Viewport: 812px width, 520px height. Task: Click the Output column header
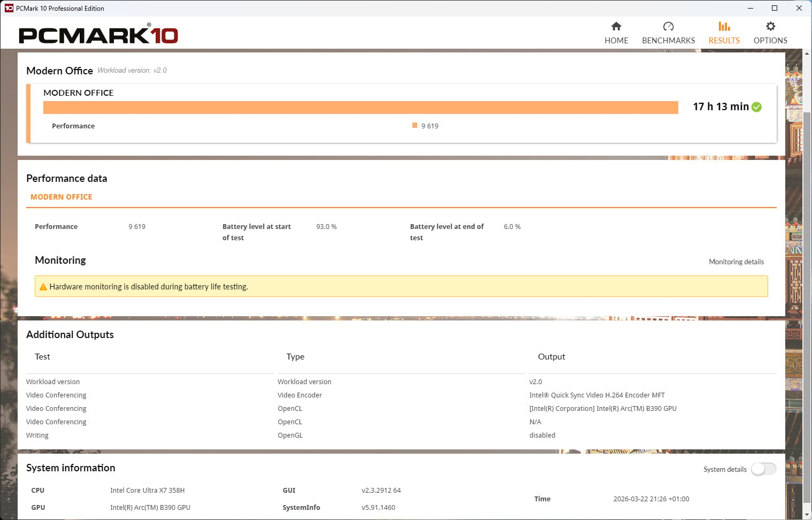coord(551,357)
